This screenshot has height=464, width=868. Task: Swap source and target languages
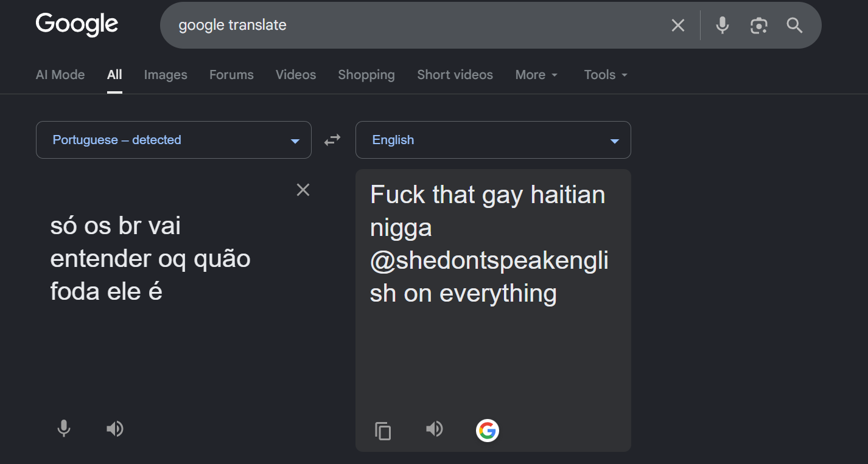coord(332,140)
